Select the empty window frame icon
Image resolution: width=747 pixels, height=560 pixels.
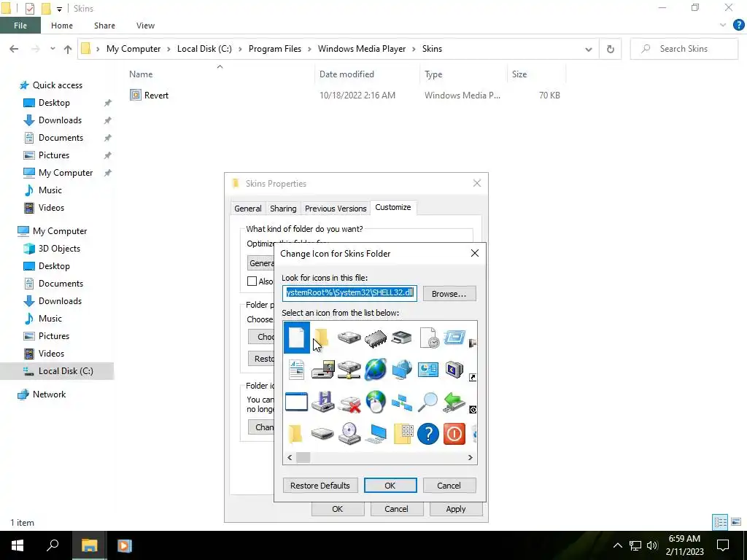pyautogui.click(x=296, y=402)
